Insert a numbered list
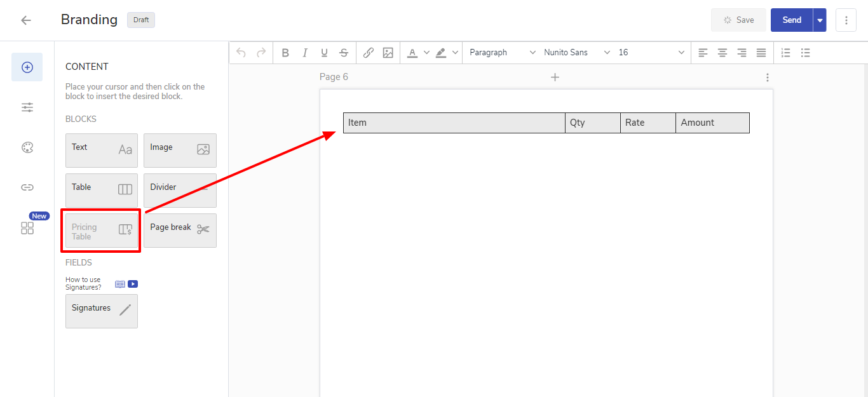This screenshot has height=397, width=868. point(786,53)
